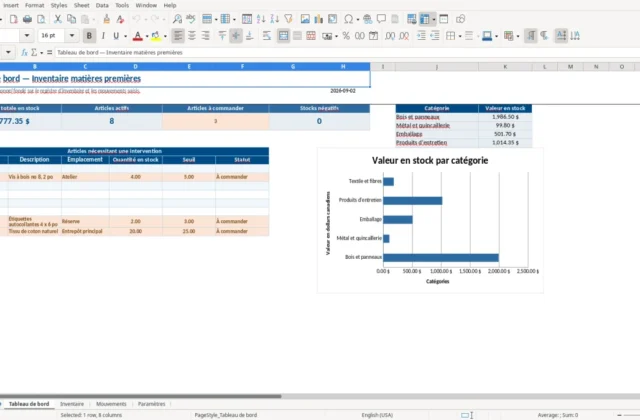Viewport: 640px width, 420px height.
Task: Insert a chart using chart icon
Action: click(x=318, y=19)
